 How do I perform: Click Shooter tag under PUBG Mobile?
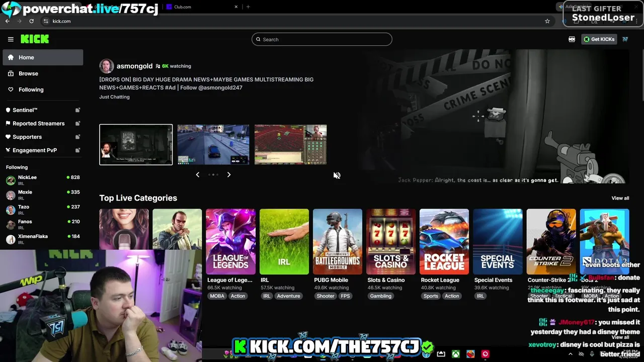pyautogui.click(x=326, y=296)
